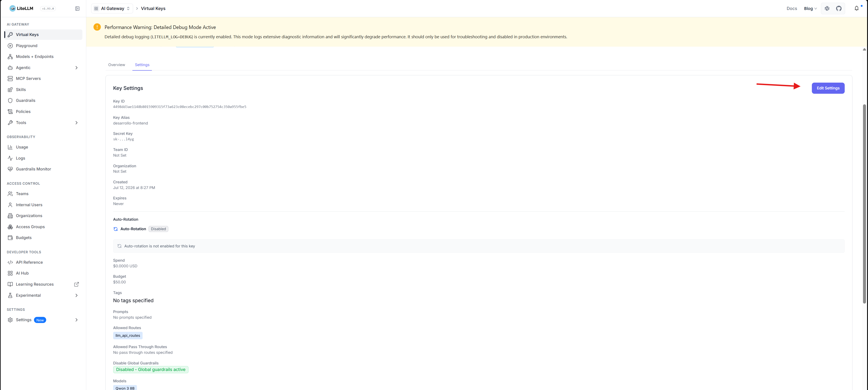868x390 pixels.
Task: Click the Playground play icon
Action: pos(10,45)
